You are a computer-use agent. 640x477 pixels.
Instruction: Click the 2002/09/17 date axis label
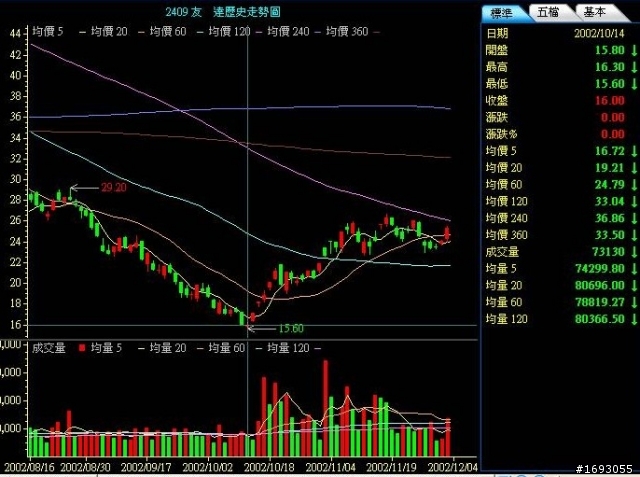click(x=146, y=467)
